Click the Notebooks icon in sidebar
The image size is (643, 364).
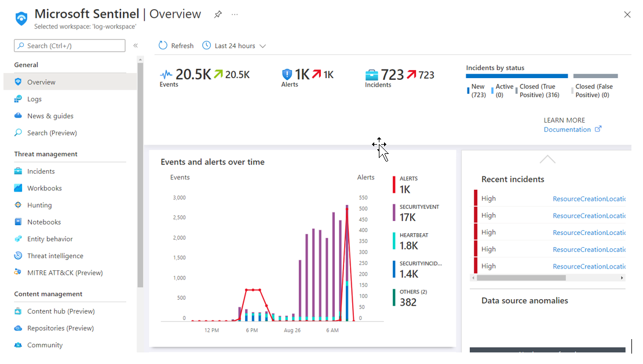coord(19,222)
